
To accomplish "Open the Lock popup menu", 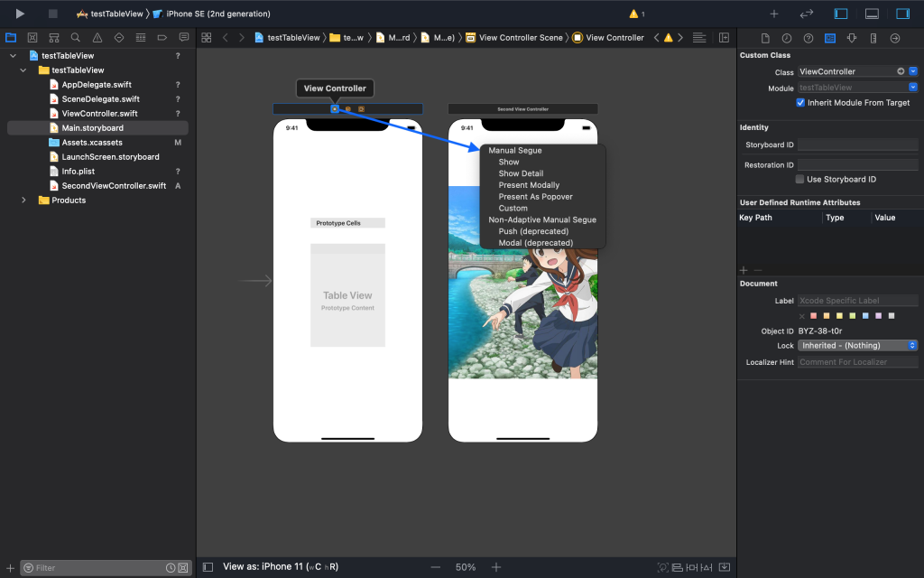I will coord(857,346).
